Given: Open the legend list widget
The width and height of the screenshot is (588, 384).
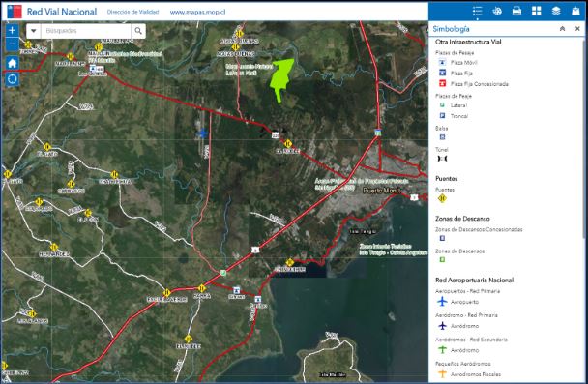Looking at the screenshot, I should 477,12.
